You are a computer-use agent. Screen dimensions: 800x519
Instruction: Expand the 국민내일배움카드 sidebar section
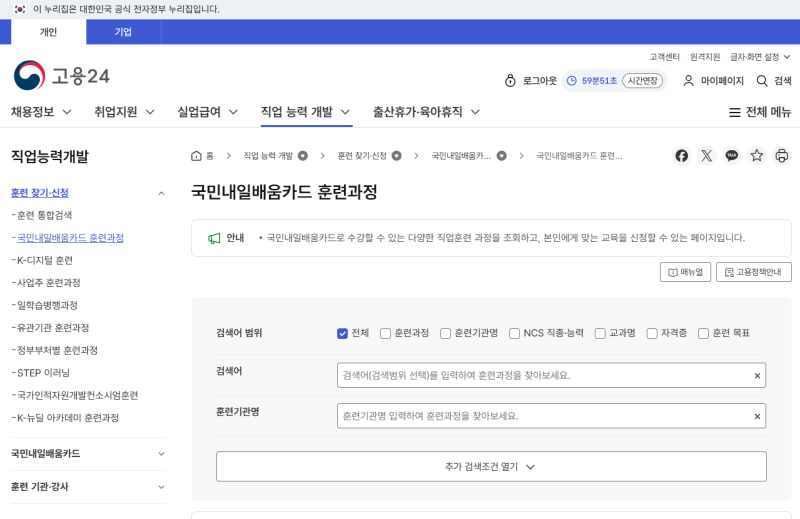161,454
